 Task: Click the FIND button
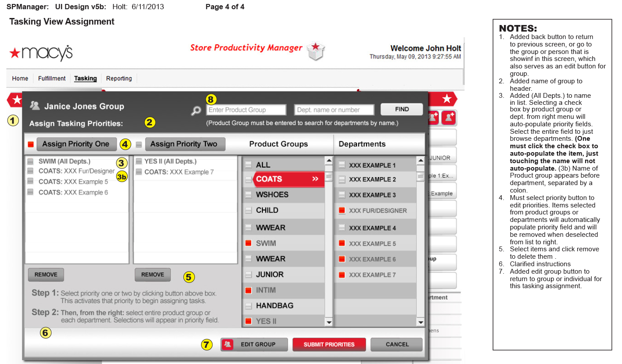click(402, 109)
